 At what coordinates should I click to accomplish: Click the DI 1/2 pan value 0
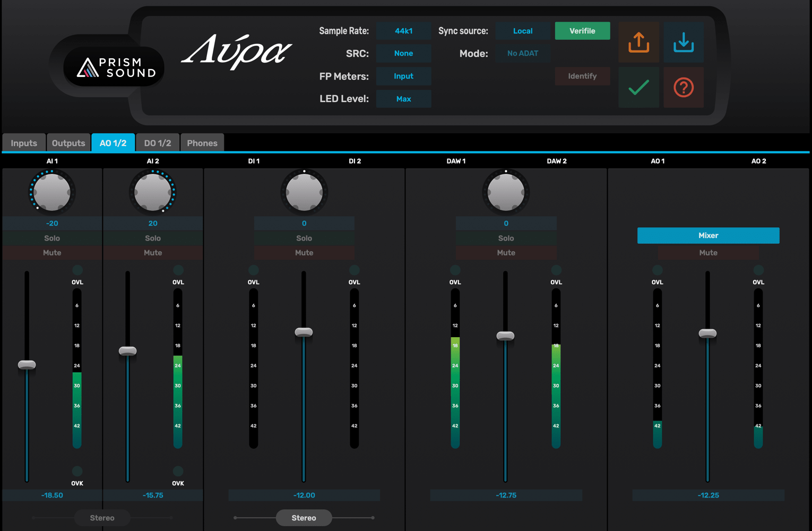click(304, 223)
